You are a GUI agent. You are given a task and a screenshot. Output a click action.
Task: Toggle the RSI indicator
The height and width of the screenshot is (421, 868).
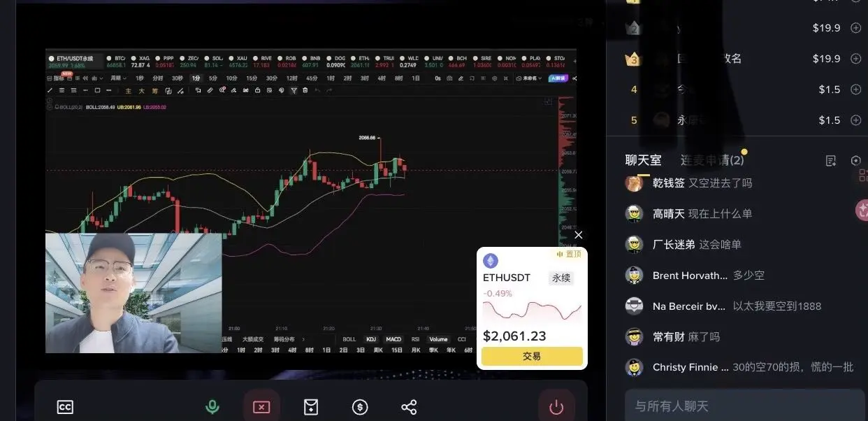(x=415, y=339)
